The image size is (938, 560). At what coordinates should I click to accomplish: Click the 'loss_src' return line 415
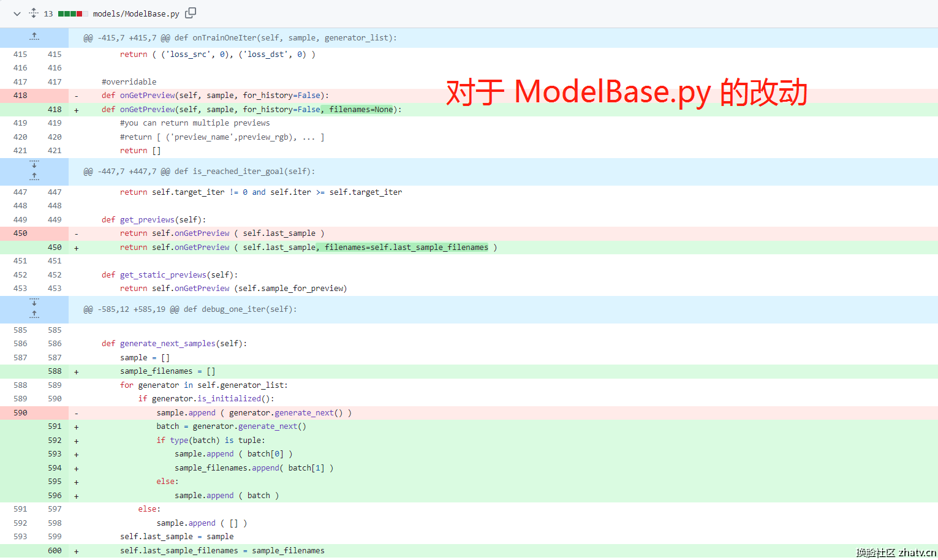[217, 55]
